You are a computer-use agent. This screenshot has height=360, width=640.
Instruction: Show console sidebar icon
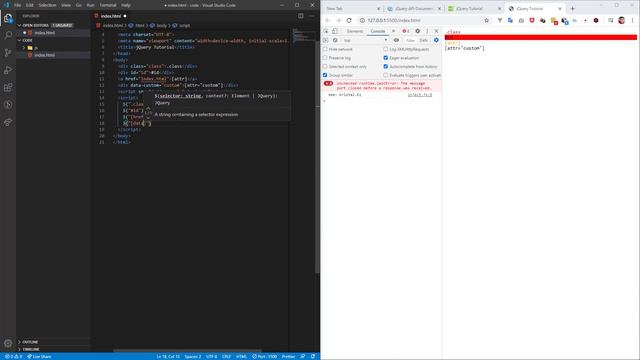point(326,40)
